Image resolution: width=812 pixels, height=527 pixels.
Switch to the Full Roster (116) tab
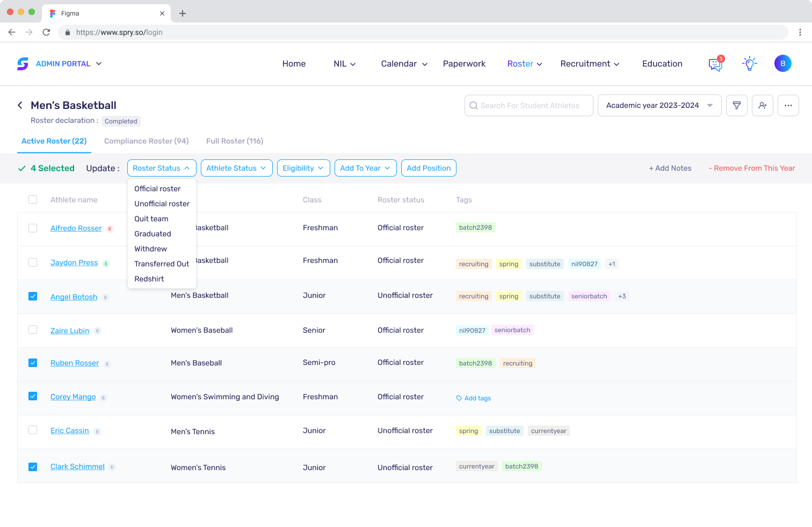tap(235, 141)
